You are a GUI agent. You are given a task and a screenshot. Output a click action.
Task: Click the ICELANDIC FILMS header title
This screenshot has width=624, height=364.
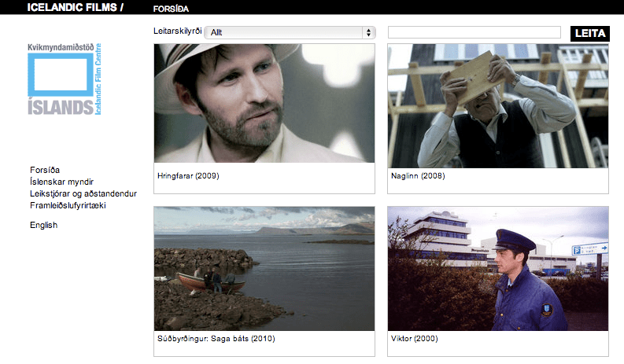[x=75, y=8]
